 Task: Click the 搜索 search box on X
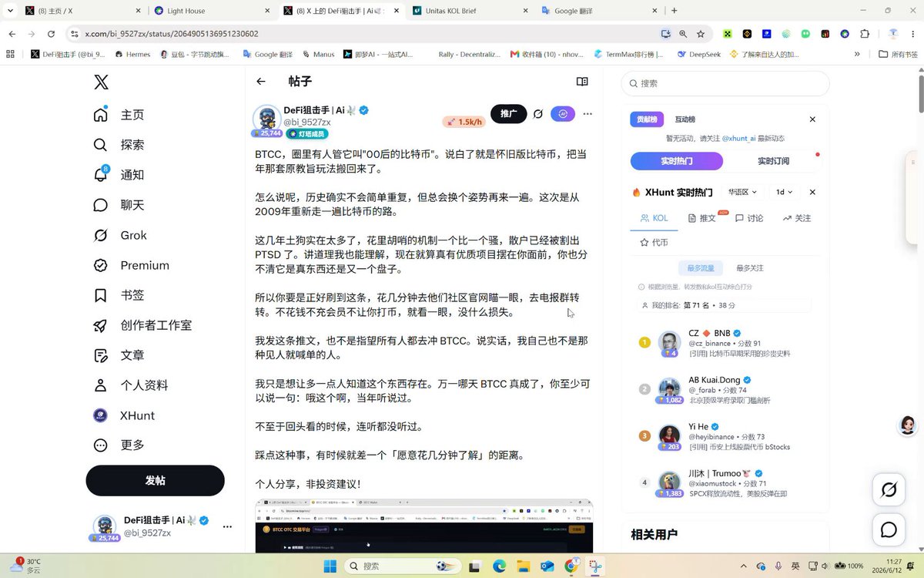pyautogui.click(x=725, y=83)
